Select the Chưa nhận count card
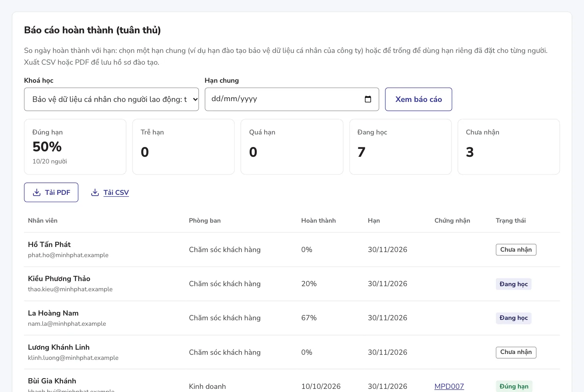This screenshot has height=392, width=584. pyautogui.click(x=509, y=147)
